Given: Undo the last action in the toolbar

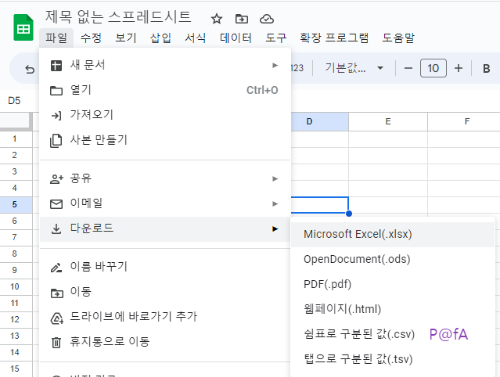Looking at the screenshot, I should [x=30, y=69].
